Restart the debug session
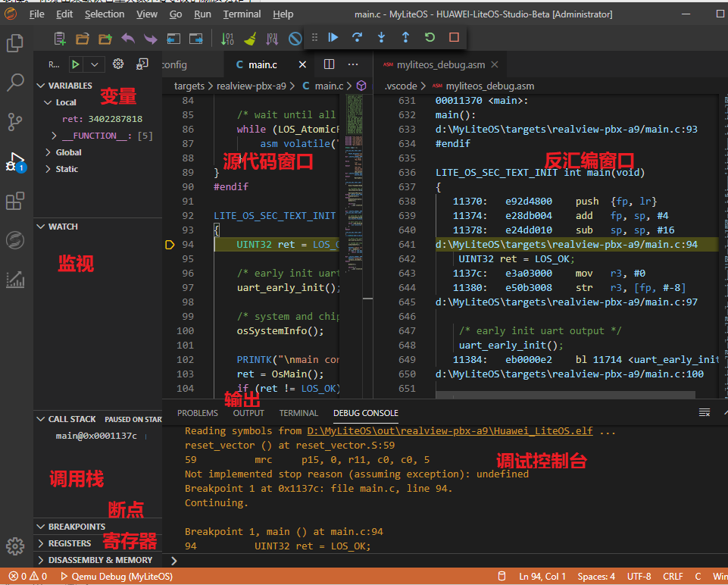The height and width of the screenshot is (585, 728). point(430,37)
